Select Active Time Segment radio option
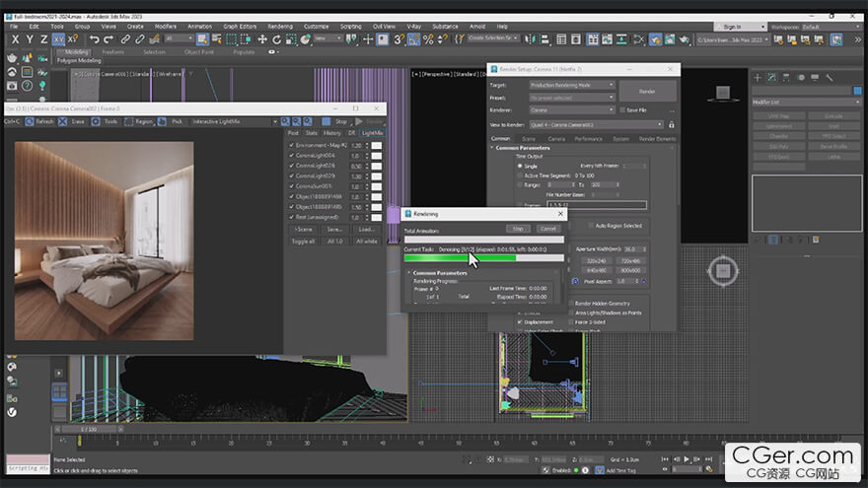 pyautogui.click(x=520, y=175)
